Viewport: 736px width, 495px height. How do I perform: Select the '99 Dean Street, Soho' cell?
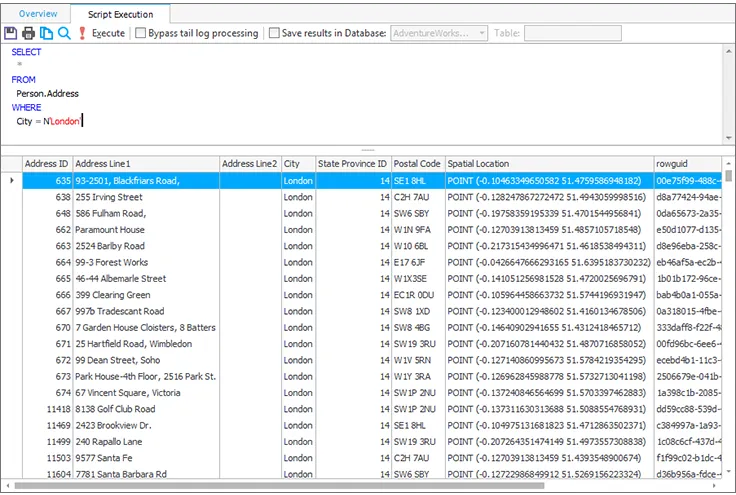146,360
